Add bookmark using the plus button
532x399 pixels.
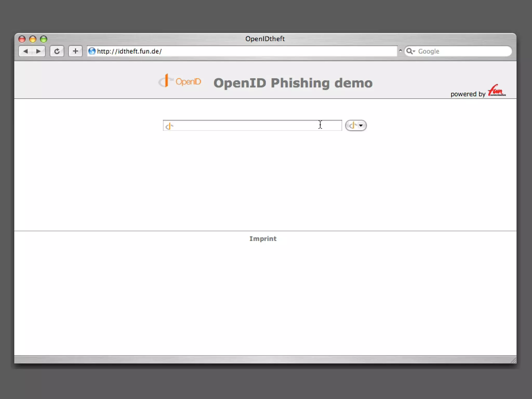point(75,51)
